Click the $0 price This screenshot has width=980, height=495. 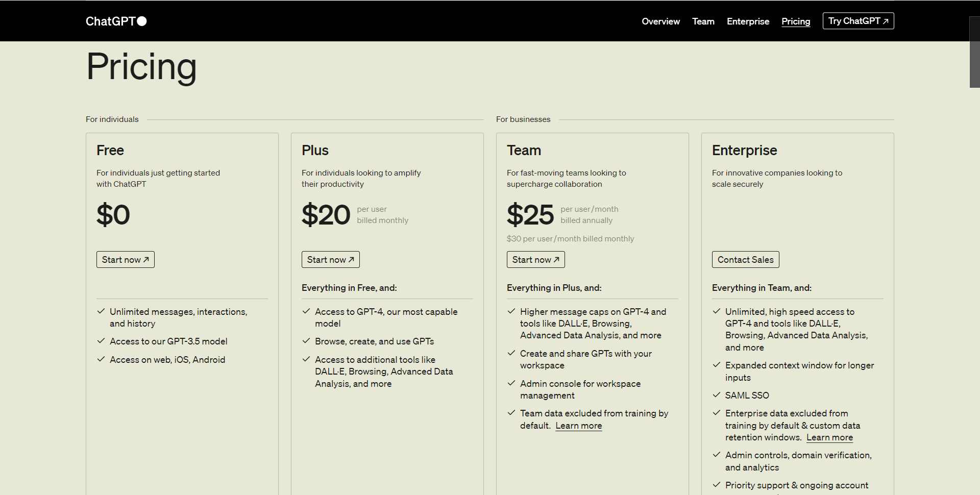click(113, 214)
